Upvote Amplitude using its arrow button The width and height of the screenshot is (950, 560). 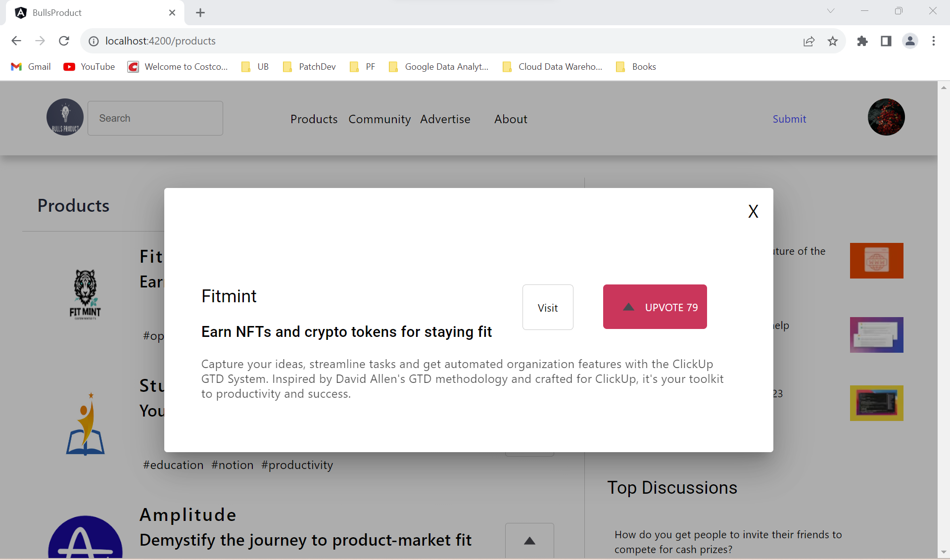click(529, 541)
